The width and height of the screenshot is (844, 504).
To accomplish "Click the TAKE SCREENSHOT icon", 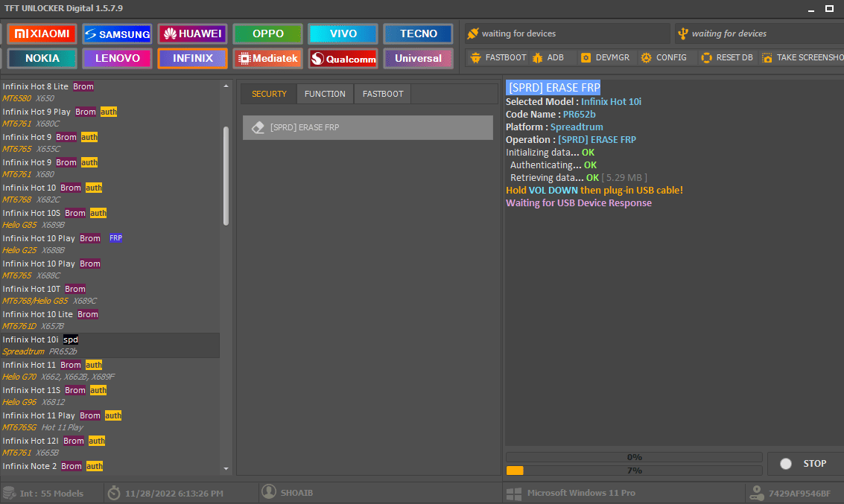I will click(767, 57).
